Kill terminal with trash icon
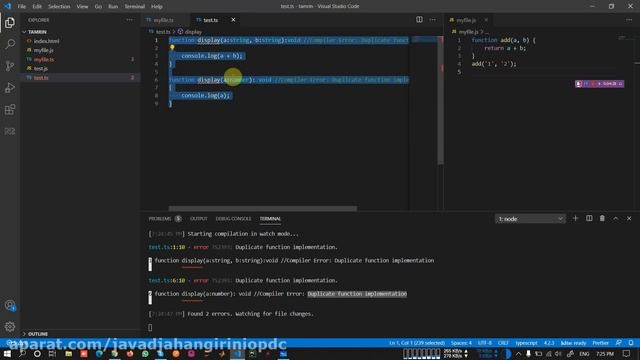This screenshot has width=640, height=360. pyautogui.click(x=602, y=218)
